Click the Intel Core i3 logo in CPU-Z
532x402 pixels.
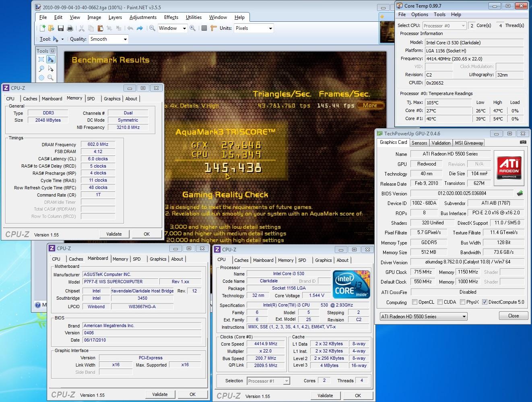(x=351, y=284)
